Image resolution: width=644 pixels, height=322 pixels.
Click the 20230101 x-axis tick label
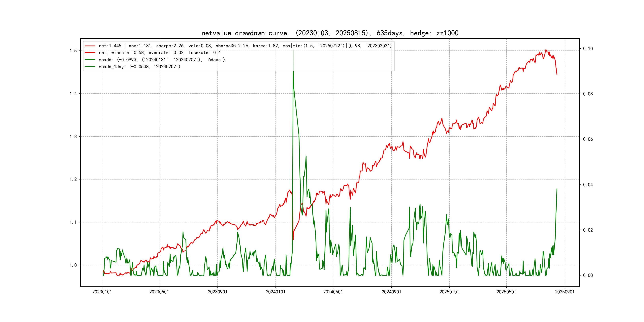pyautogui.click(x=102, y=292)
